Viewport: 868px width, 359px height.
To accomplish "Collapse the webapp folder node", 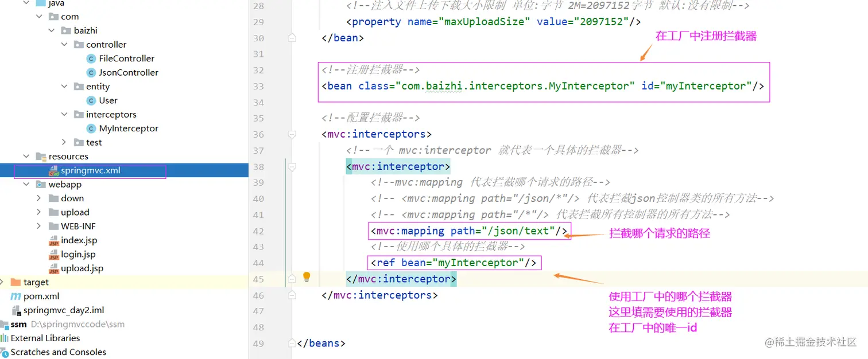I will point(26,185).
